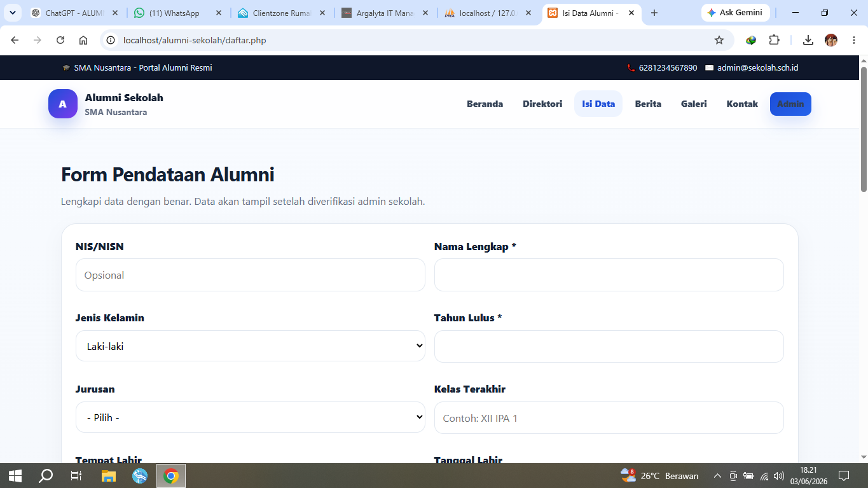Switch to the Argalyta IT tab
The height and width of the screenshot is (488, 868).
(x=384, y=13)
